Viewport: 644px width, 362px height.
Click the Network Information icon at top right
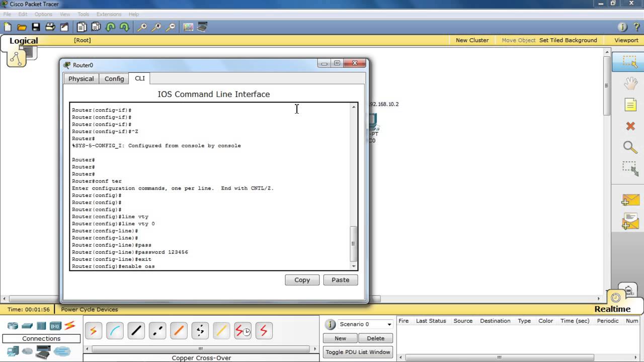click(x=622, y=27)
